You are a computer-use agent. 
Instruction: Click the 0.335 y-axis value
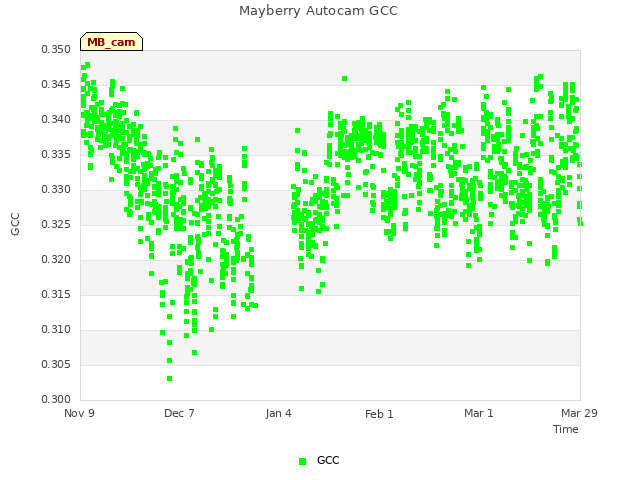tap(56, 155)
